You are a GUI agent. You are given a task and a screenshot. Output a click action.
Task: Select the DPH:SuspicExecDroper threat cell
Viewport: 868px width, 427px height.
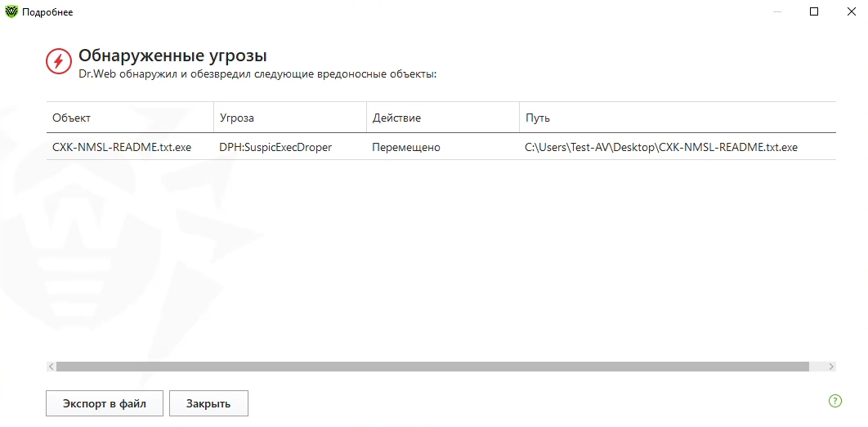[x=290, y=147]
